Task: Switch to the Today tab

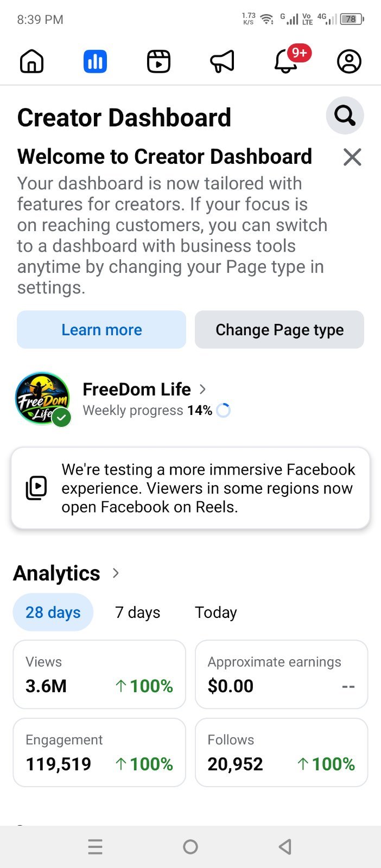Action: 216,612
